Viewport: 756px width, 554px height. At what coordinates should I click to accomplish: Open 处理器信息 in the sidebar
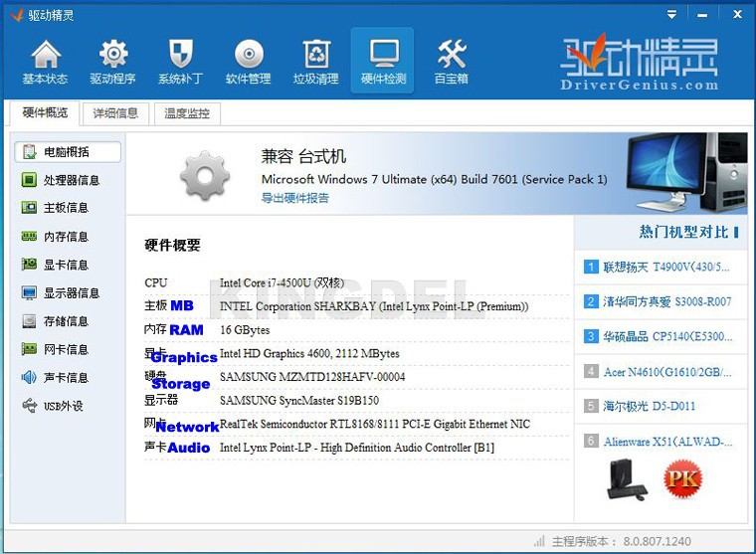point(71,180)
